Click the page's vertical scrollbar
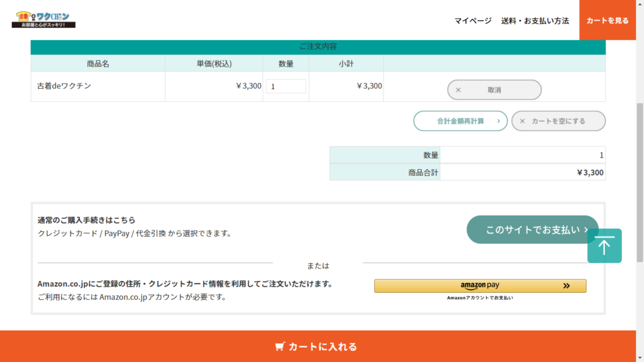The image size is (644, 362). click(640, 182)
